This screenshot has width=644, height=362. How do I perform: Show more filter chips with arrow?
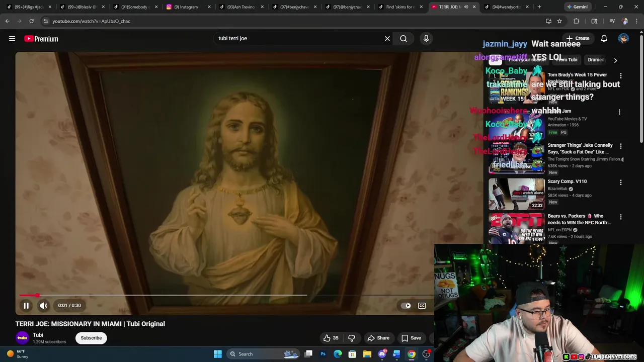pyautogui.click(x=615, y=60)
